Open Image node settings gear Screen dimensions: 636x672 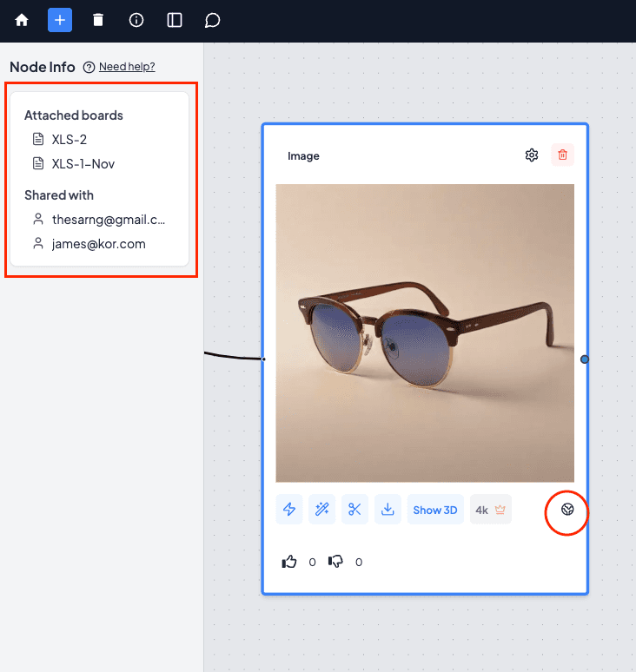point(532,155)
